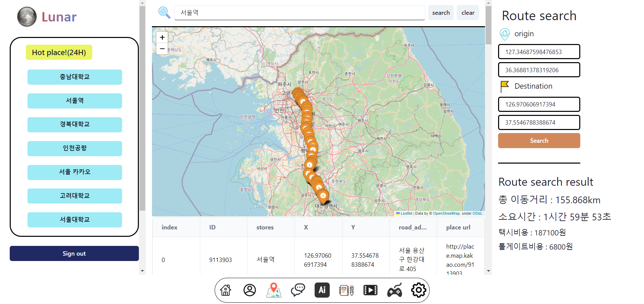The width and height of the screenshot is (644, 304).
Task: Click the magnifying glass search icon
Action: click(x=164, y=12)
